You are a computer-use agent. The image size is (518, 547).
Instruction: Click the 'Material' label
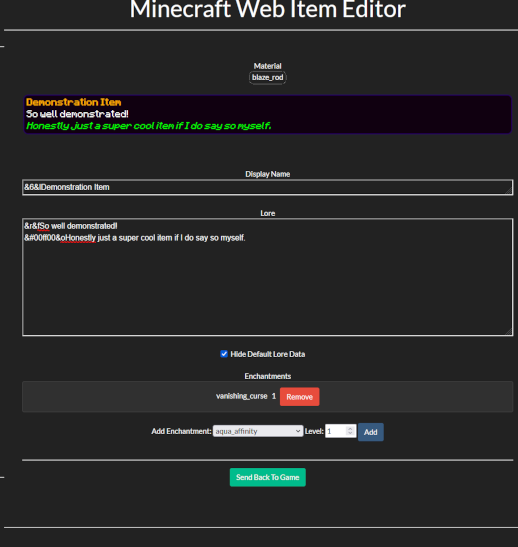[x=268, y=66]
